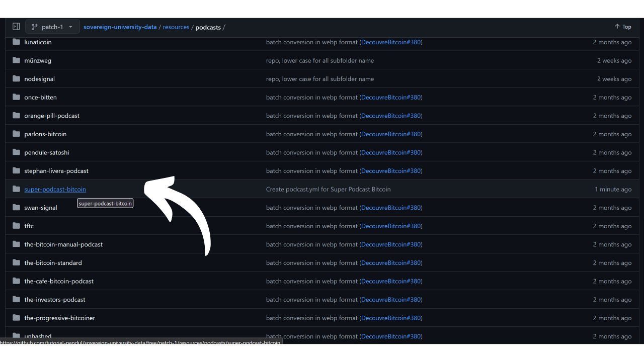The image size is (644, 362).
Task: Click the pendule-satoshi folder icon
Action: pyautogui.click(x=16, y=152)
